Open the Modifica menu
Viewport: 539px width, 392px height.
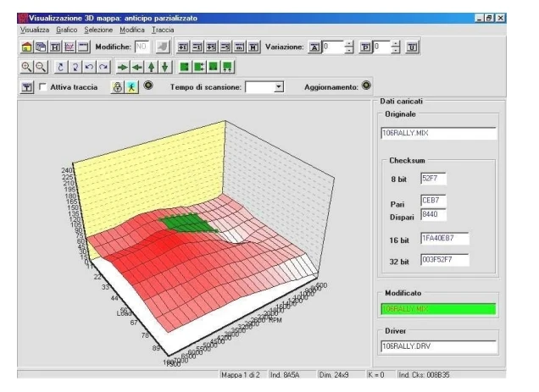tap(132, 30)
